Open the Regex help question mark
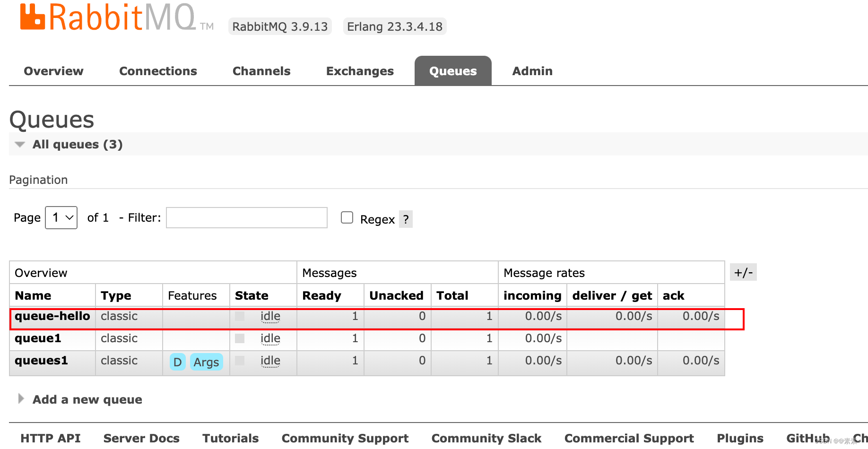868x449 pixels. click(x=406, y=219)
